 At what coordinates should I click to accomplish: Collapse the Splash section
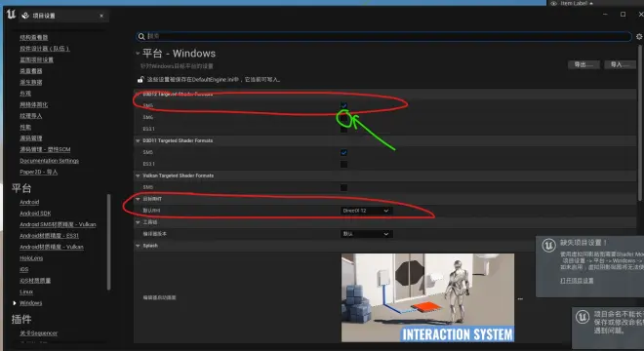(x=138, y=246)
